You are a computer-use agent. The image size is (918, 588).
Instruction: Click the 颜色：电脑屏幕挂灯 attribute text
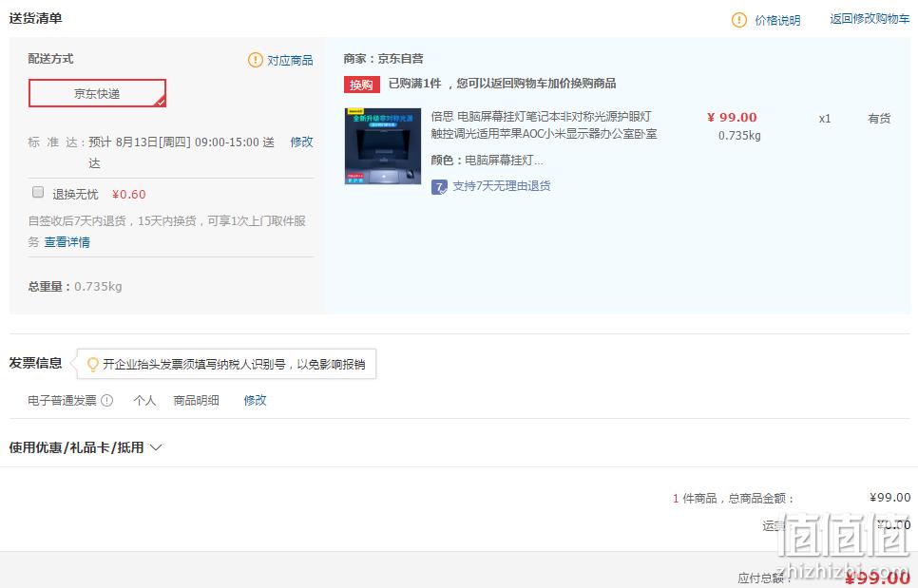click(x=488, y=161)
